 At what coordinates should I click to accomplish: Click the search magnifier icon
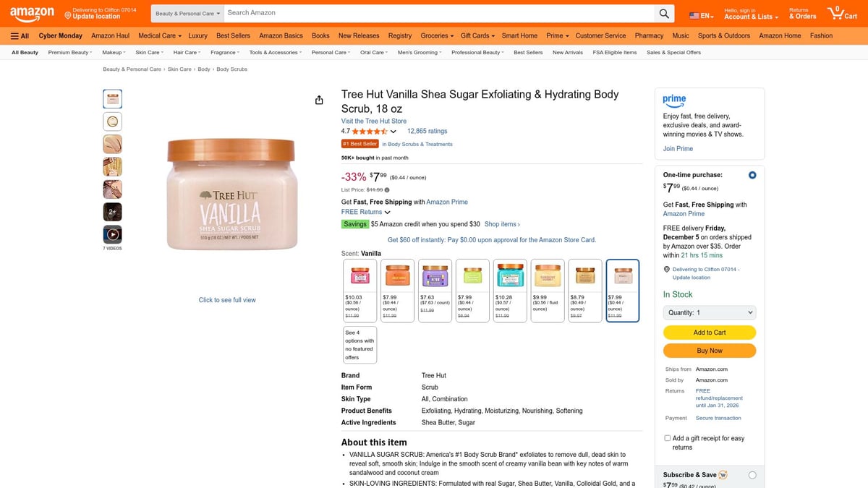point(664,13)
